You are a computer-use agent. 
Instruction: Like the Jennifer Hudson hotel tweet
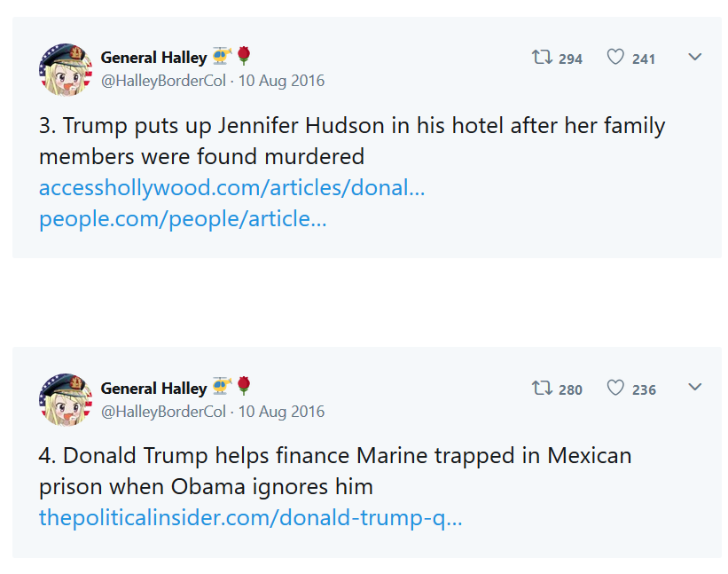[615, 58]
